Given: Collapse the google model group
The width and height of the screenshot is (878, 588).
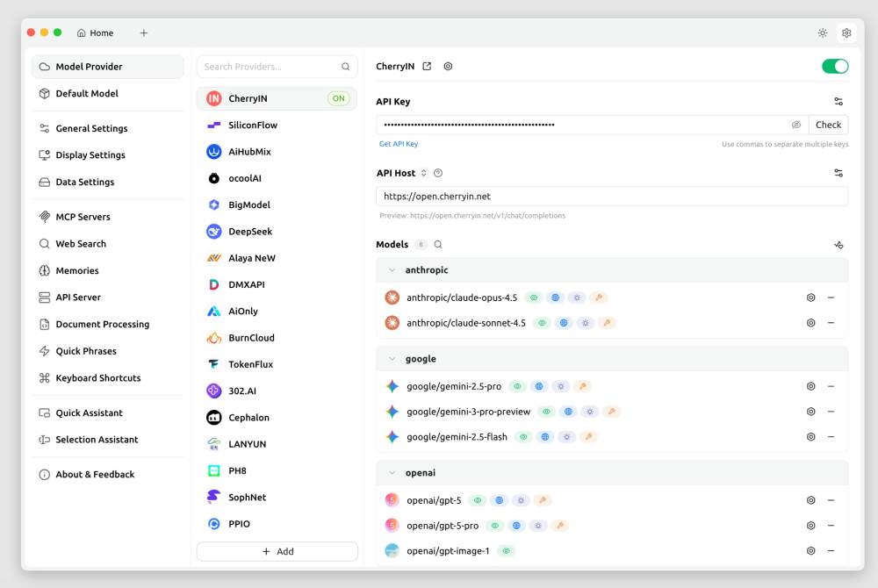Looking at the screenshot, I should (392, 359).
